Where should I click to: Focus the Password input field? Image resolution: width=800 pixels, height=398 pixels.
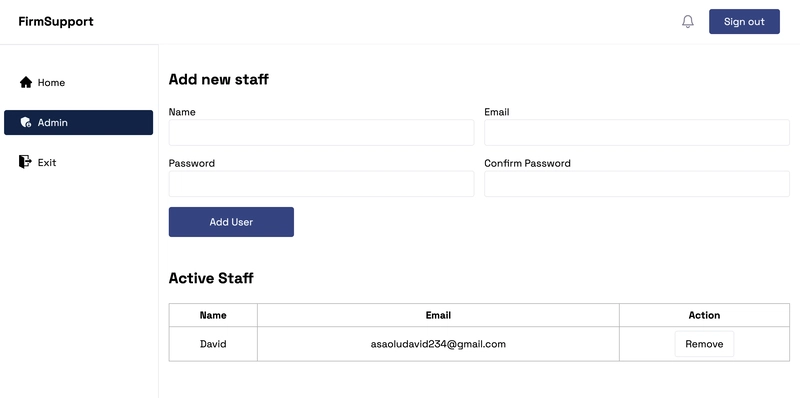(x=321, y=184)
